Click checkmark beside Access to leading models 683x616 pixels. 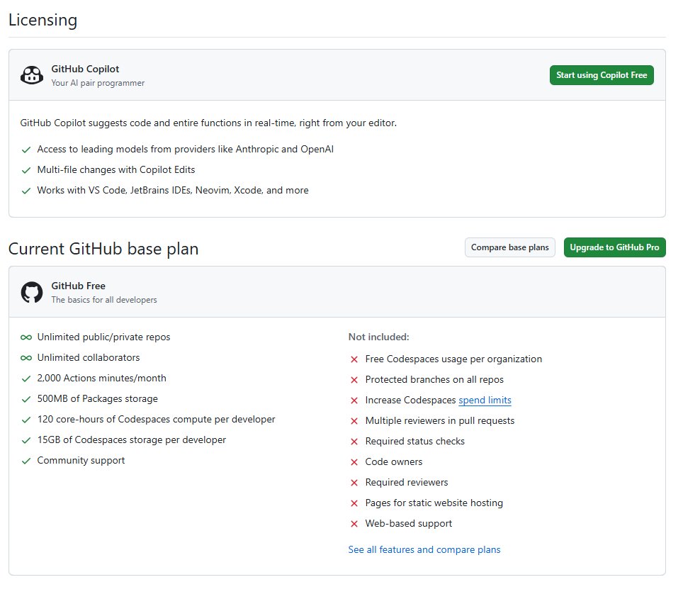click(26, 150)
